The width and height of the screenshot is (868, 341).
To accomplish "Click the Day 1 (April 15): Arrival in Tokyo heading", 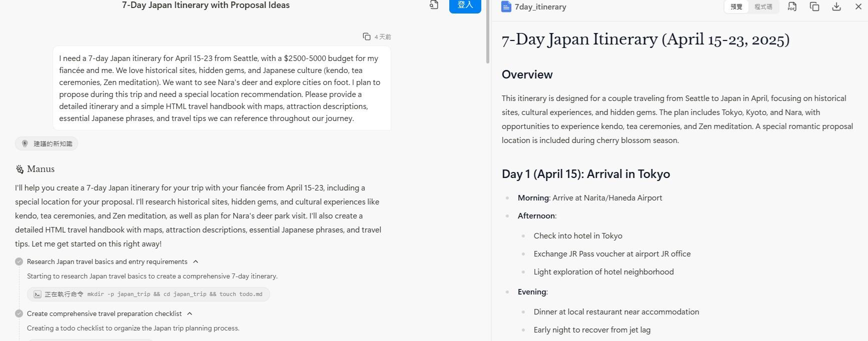I will pyautogui.click(x=586, y=174).
